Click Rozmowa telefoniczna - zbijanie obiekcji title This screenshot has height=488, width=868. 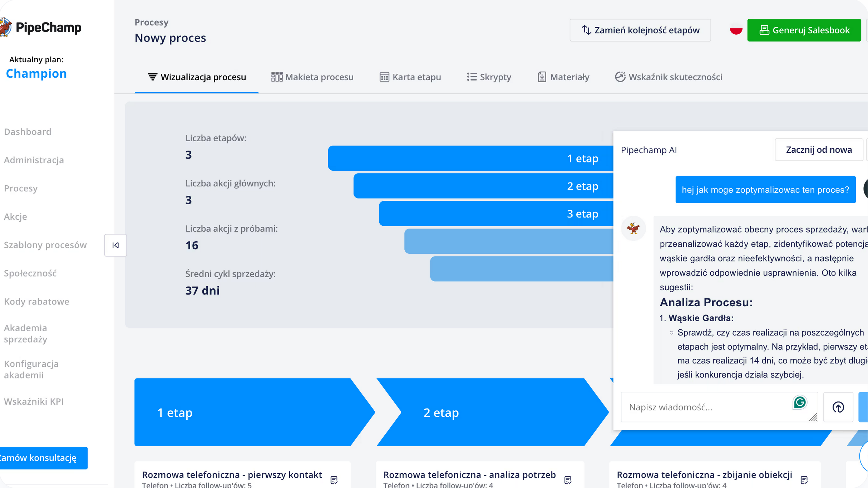704,475
